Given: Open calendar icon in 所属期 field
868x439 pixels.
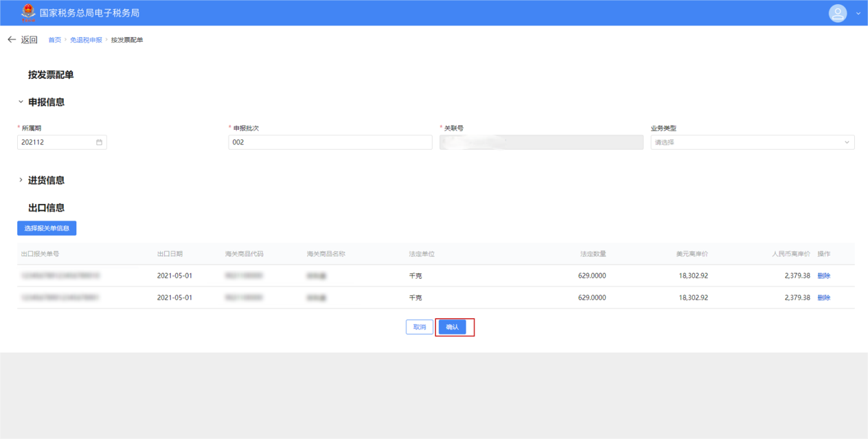Looking at the screenshot, I should point(99,142).
